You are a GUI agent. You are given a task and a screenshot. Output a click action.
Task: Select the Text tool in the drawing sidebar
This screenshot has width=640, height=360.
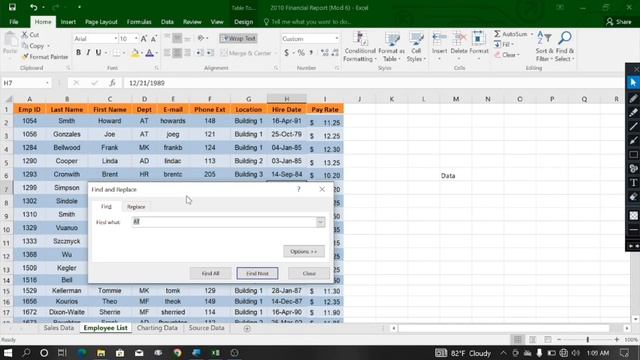click(x=633, y=182)
